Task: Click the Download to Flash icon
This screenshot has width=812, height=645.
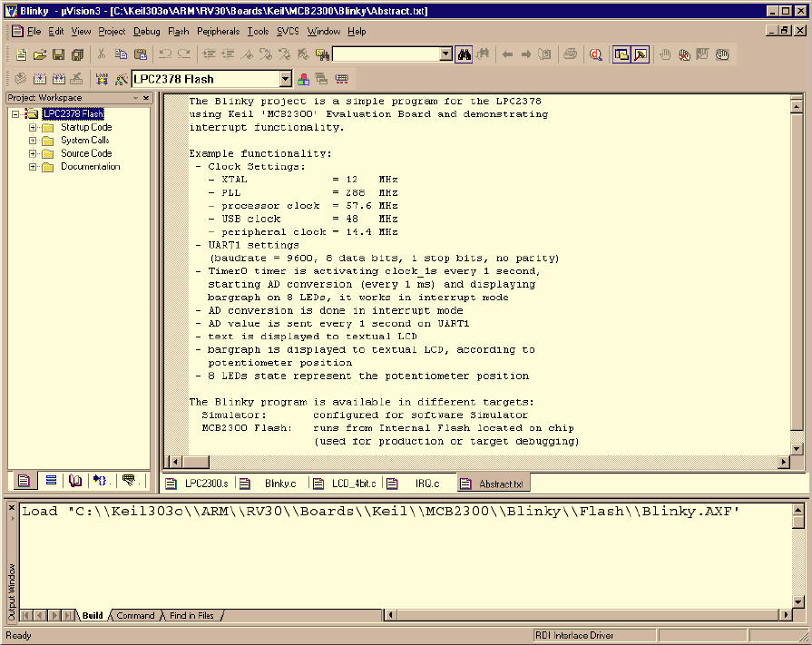Action: tap(101, 79)
